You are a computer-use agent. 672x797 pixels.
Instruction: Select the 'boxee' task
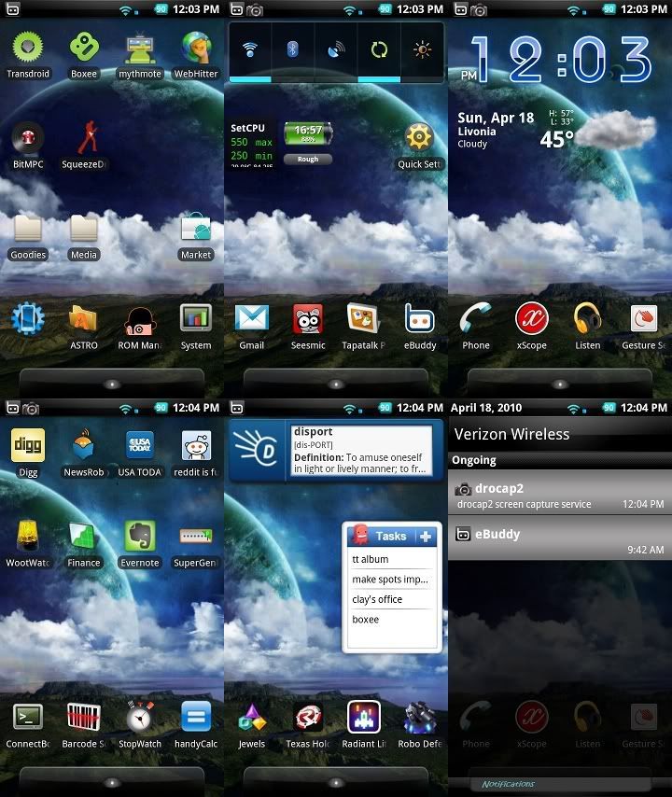pos(391,620)
